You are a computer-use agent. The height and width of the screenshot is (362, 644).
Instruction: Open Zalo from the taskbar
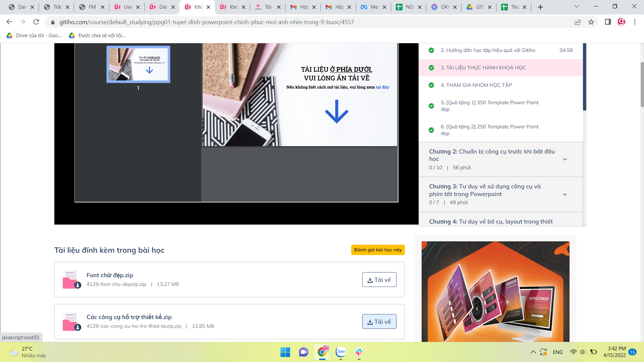pyautogui.click(x=341, y=352)
